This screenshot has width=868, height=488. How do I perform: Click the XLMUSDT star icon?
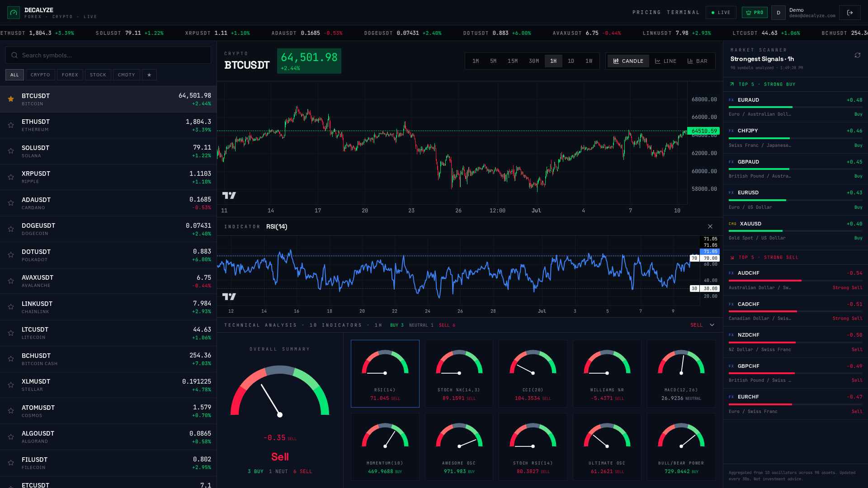[x=11, y=385]
